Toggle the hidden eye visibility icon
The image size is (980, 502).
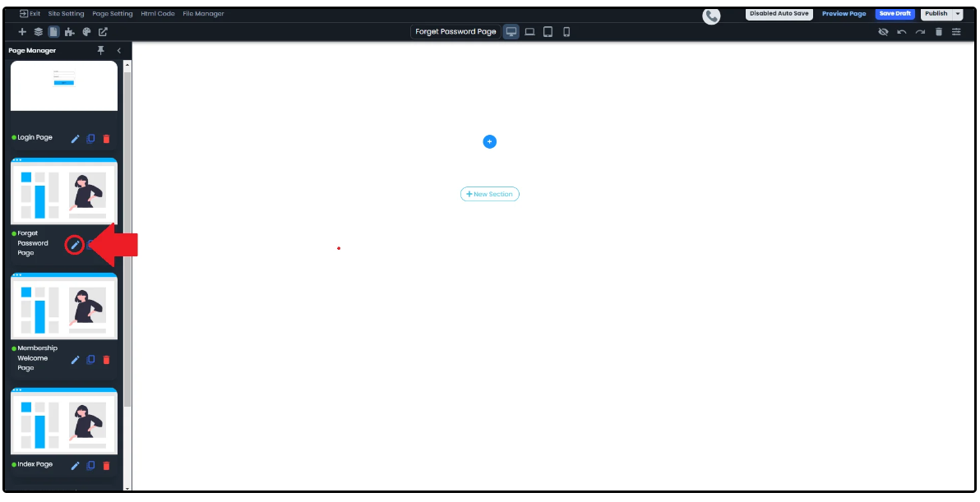[x=883, y=32]
